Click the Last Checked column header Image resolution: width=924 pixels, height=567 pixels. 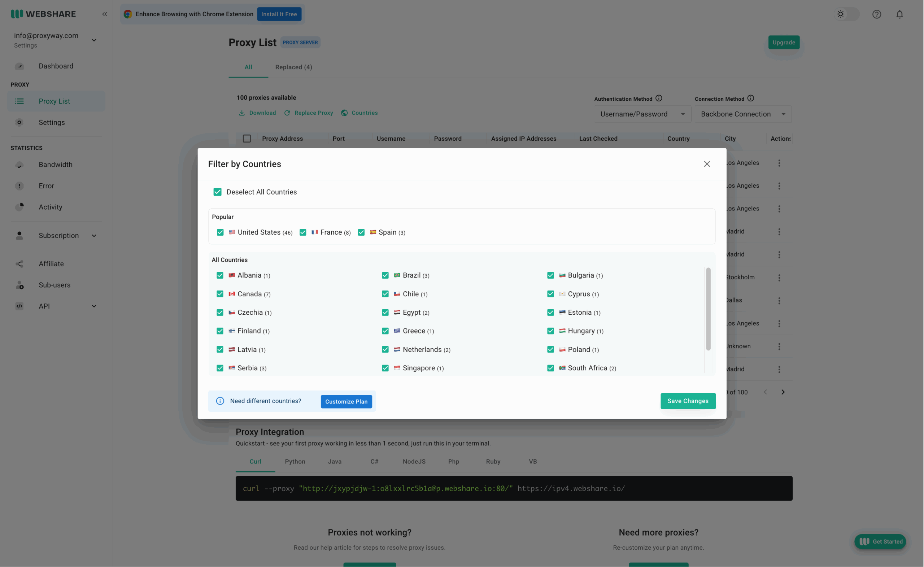[x=598, y=139]
